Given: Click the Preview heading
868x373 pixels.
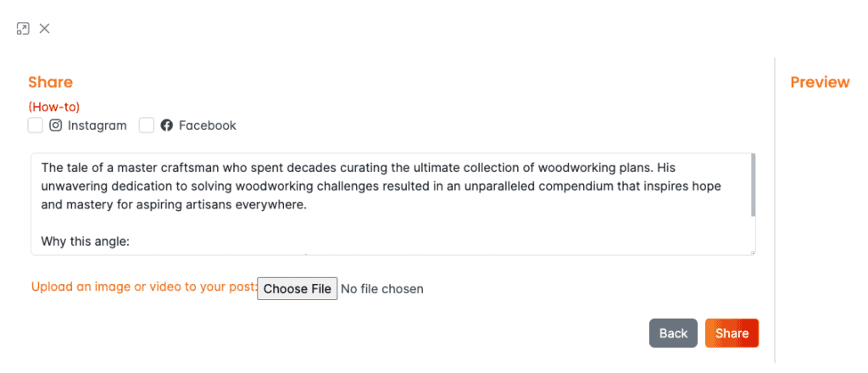Looking at the screenshot, I should pos(820,82).
